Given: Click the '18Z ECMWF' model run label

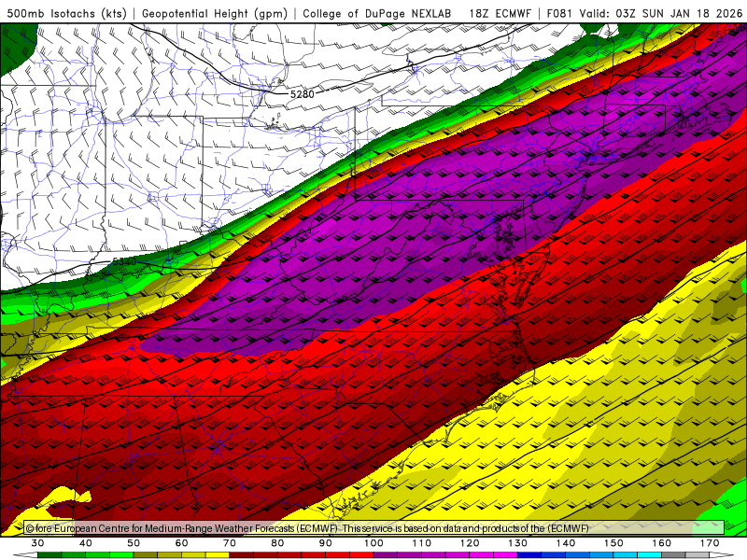Looking at the screenshot, I should coord(500,13).
